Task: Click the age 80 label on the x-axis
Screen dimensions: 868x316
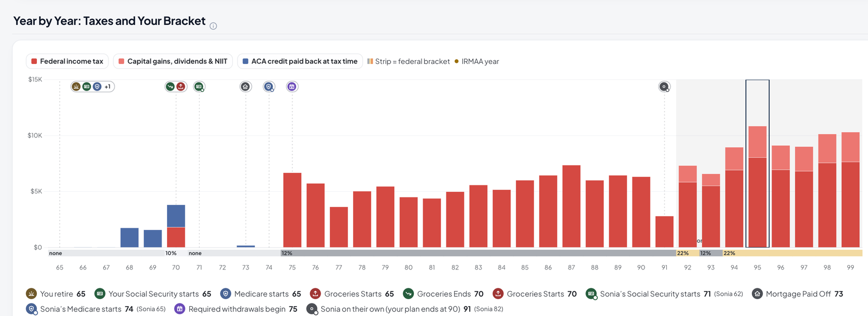Action: (409, 267)
